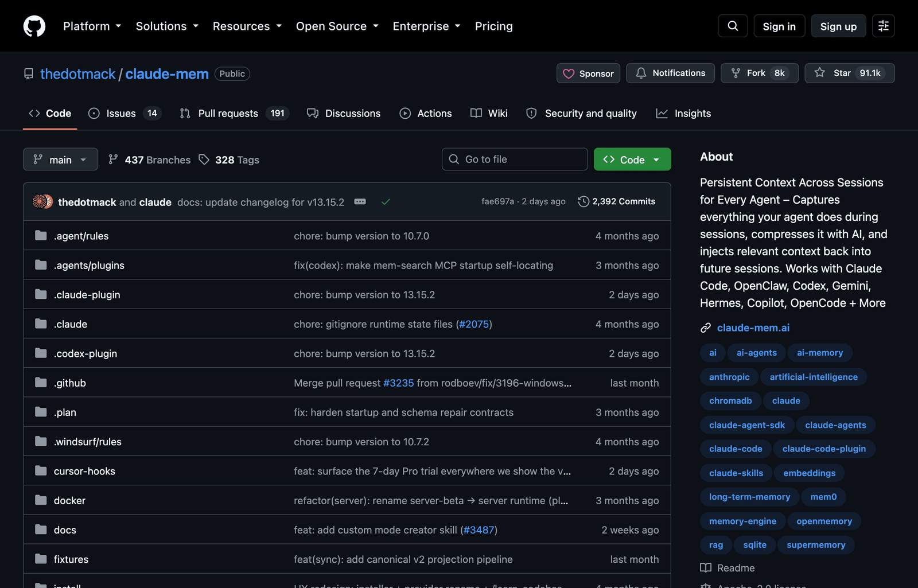Viewport: 918px width, 588px height.
Task: Open the Discussions tab
Action: pyautogui.click(x=344, y=114)
